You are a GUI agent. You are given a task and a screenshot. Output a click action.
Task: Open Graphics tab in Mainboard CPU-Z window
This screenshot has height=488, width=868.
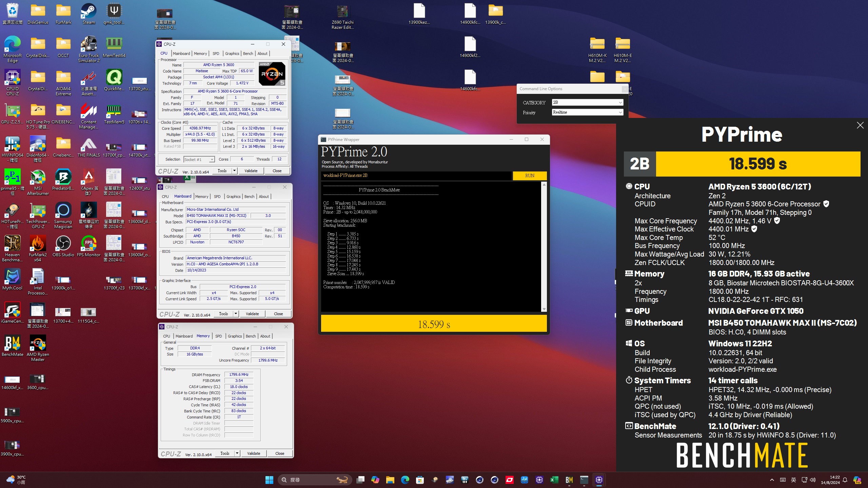coord(234,197)
